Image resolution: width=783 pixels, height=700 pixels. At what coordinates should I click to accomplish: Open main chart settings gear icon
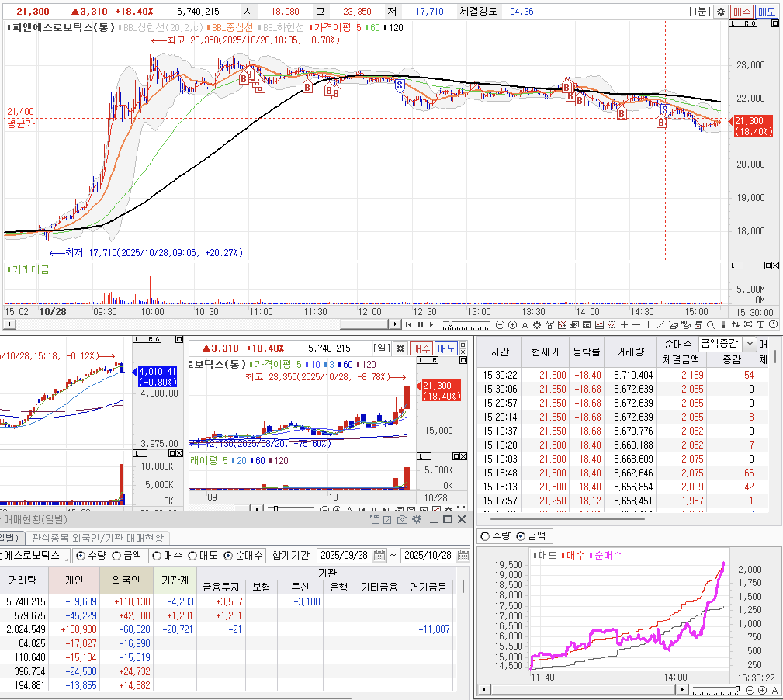721,12
